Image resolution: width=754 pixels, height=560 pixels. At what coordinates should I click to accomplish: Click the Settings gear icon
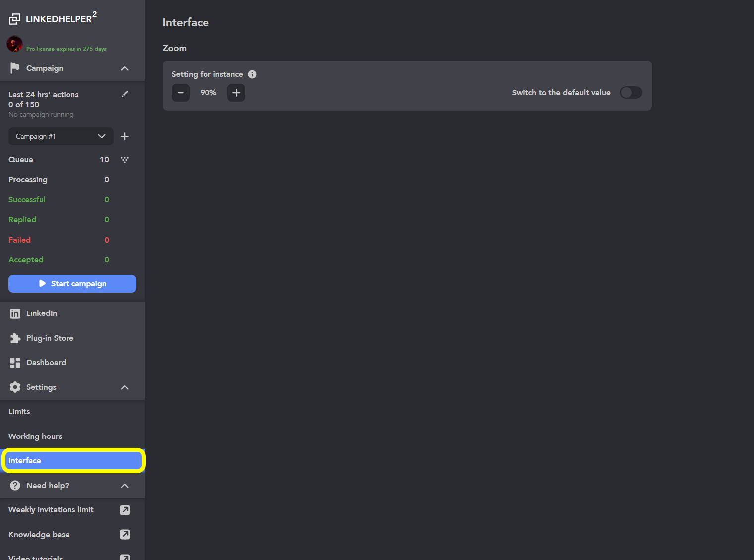(15, 387)
